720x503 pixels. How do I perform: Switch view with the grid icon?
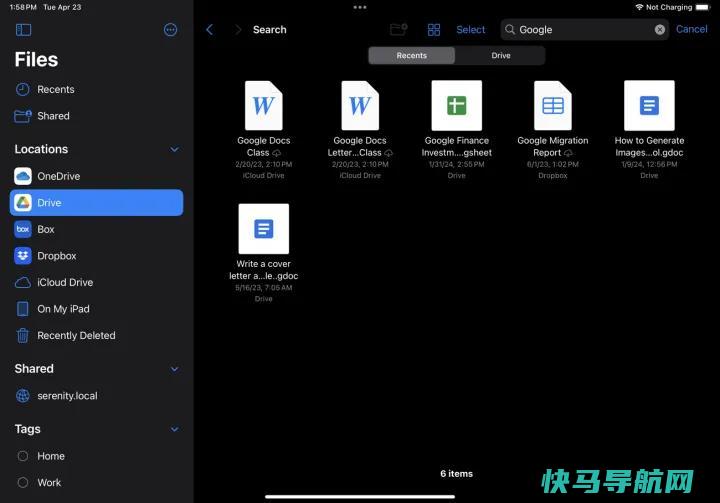click(x=434, y=30)
